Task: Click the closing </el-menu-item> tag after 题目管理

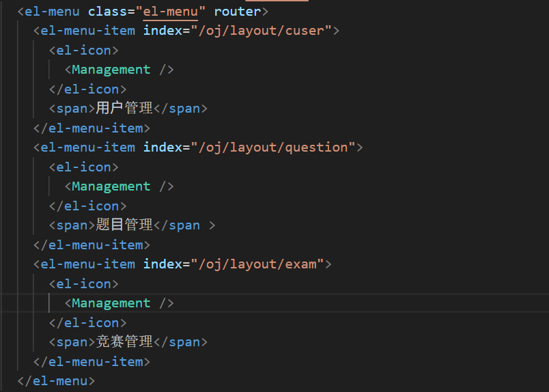Action: pyautogui.click(x=91, y=245)
